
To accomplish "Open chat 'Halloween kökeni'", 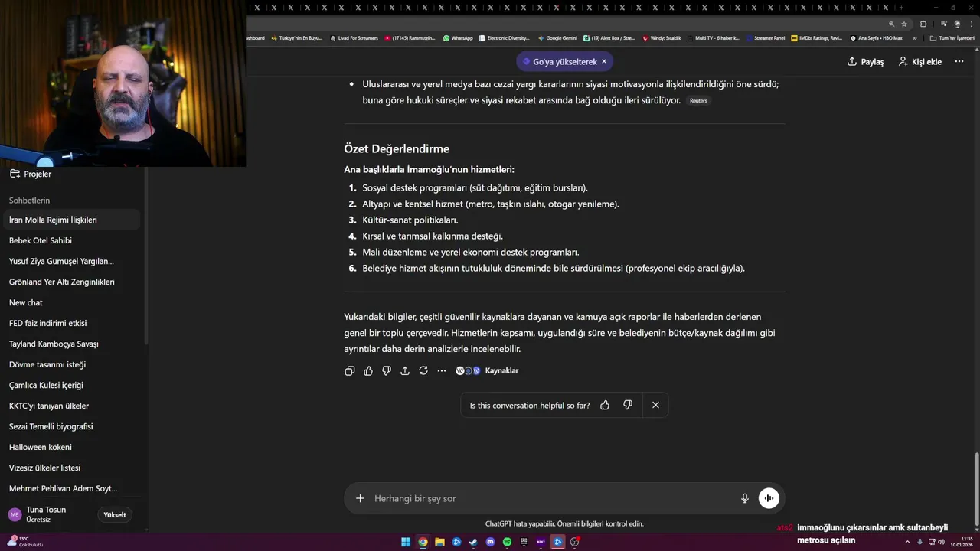I will [70, 447].
